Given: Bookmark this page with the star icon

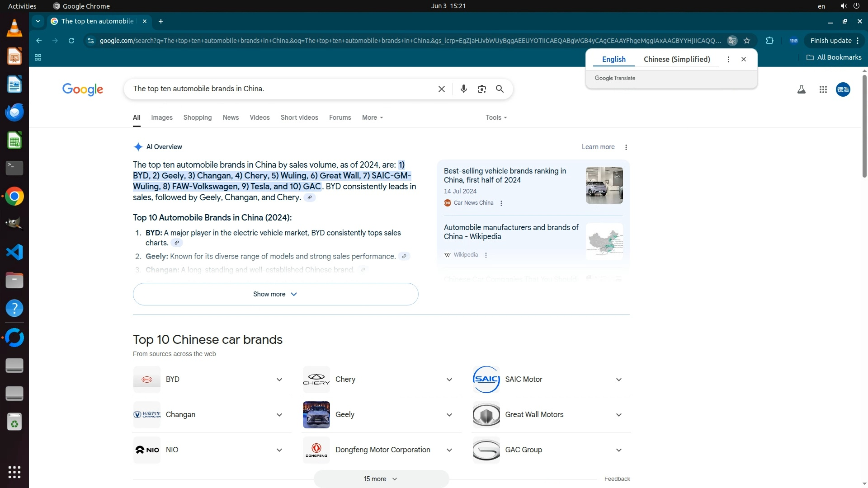Looking at the screenshot, I should [747, 41].
